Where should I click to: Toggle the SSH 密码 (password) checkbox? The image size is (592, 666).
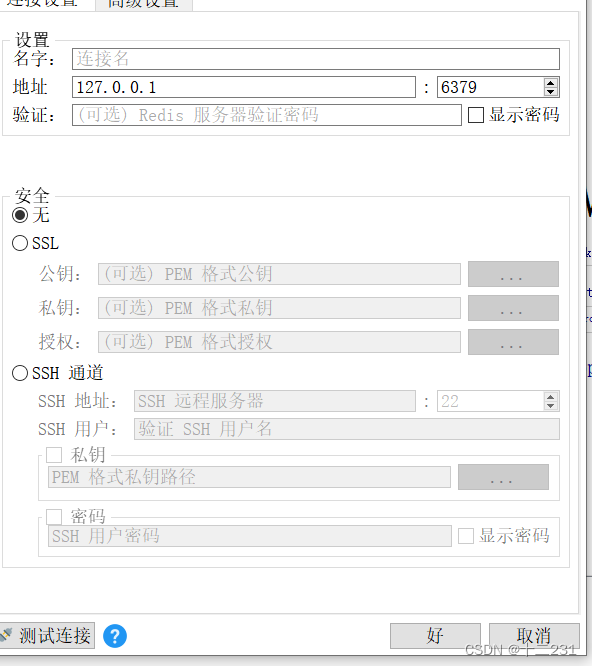click(x=54, y=517)
